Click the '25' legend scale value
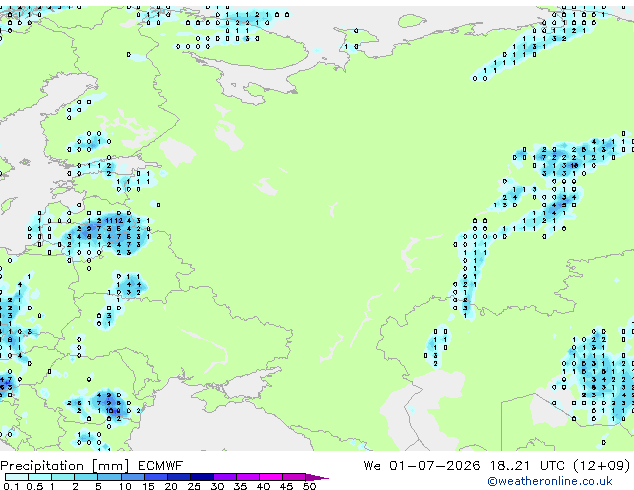The image size is (634, 490). click(x=194, y=486)
